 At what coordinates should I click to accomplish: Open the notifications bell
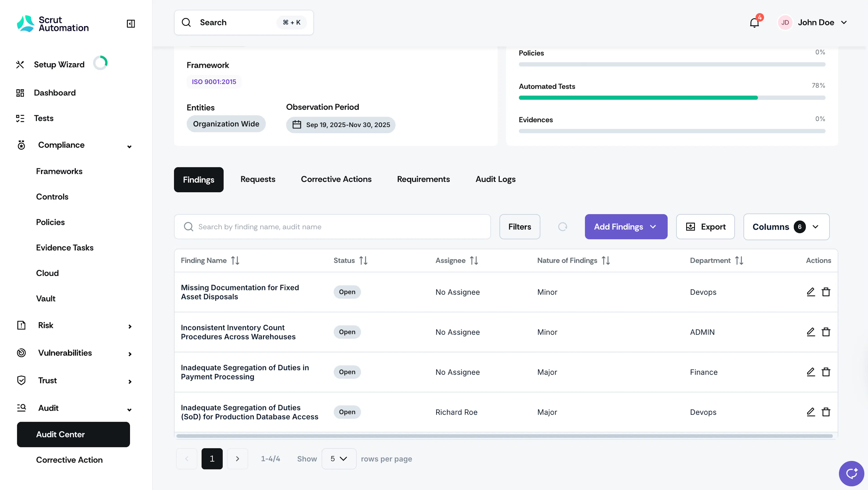click(754, 23)
